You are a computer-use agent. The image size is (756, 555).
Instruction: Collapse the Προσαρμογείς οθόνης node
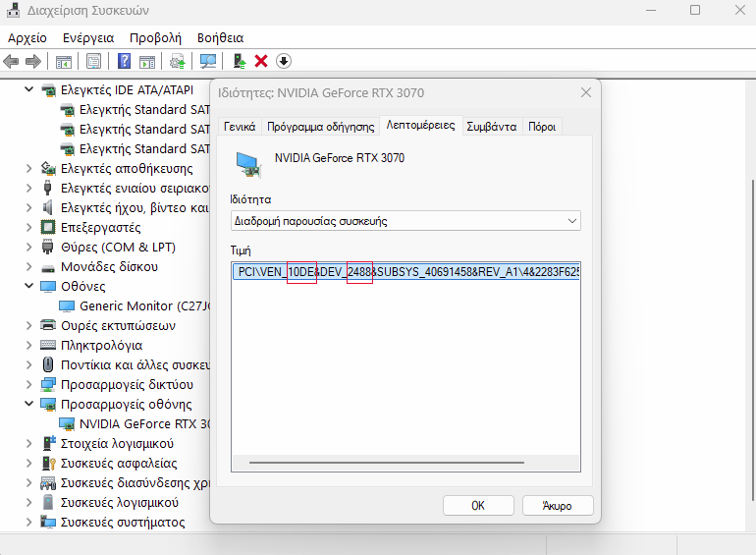28,404
